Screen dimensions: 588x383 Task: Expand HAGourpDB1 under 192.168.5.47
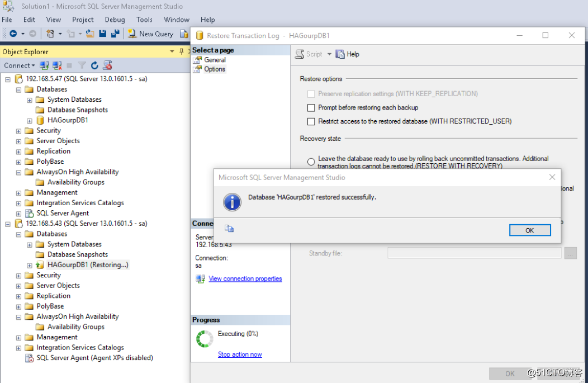[x=29, y=121]
